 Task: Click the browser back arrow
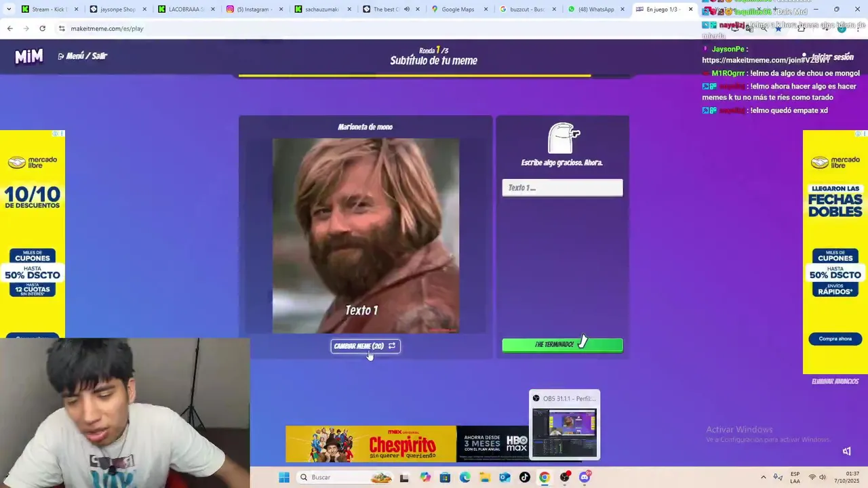9,28
